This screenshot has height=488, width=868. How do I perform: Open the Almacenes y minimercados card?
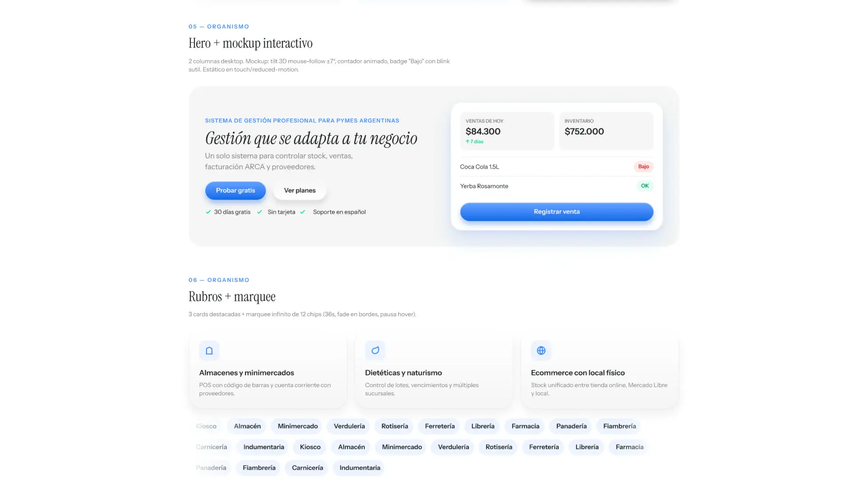coord(268,370)
